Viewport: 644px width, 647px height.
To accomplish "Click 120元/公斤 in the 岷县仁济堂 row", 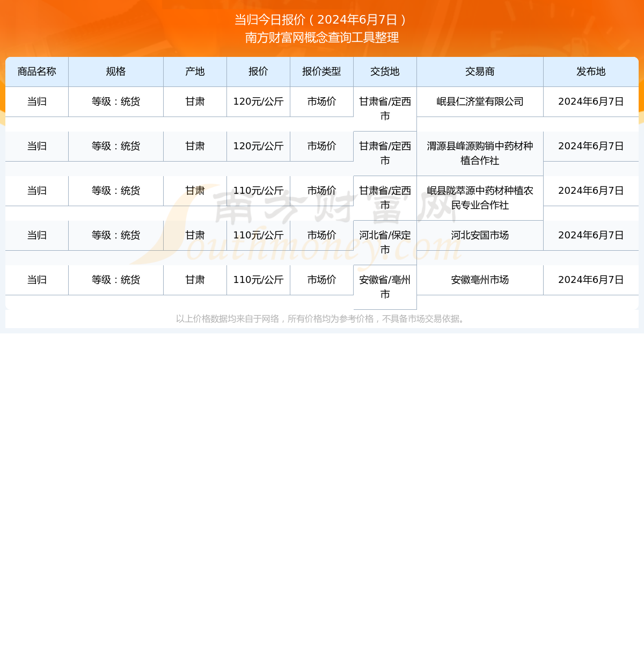I will (258, 101).
